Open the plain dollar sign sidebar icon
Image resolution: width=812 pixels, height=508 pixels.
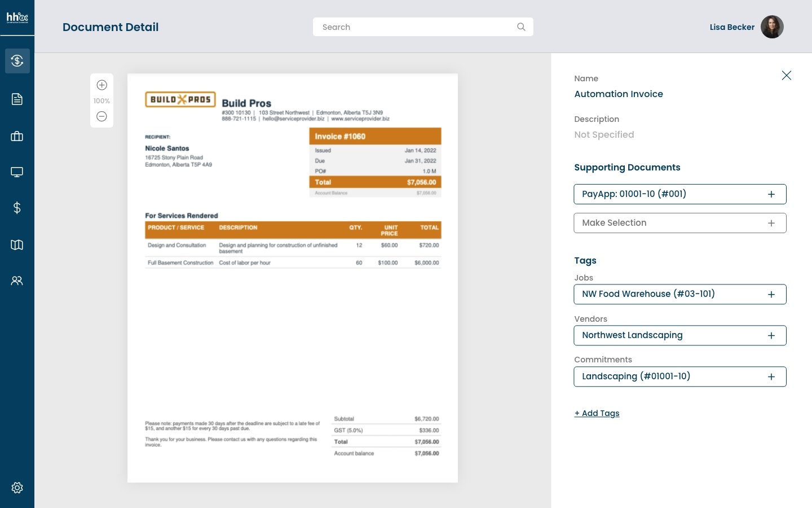17,208
